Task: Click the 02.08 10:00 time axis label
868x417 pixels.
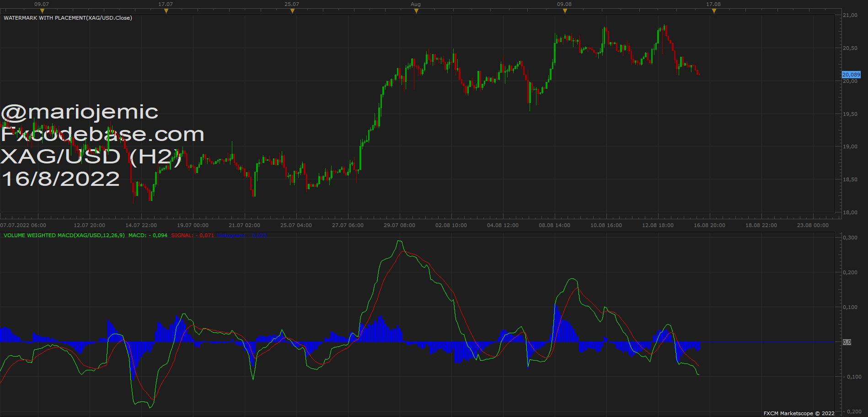Action: pyautogui.click(x=451, y=225)
